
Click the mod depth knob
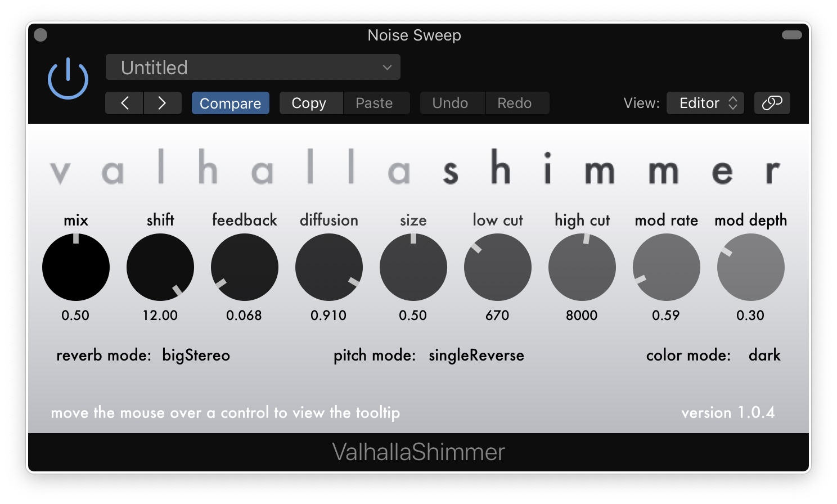click(x=751, y=267)
